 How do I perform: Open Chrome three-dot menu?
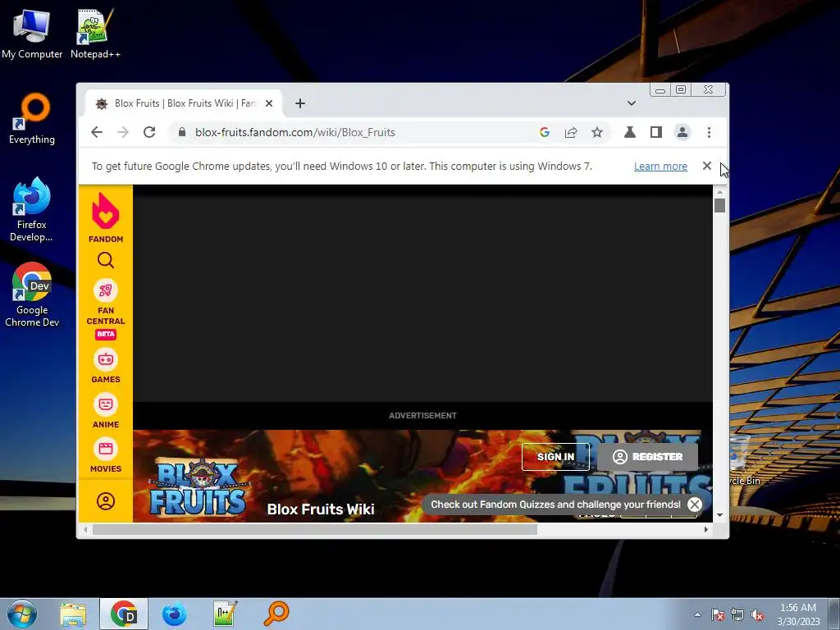point(709,132)
